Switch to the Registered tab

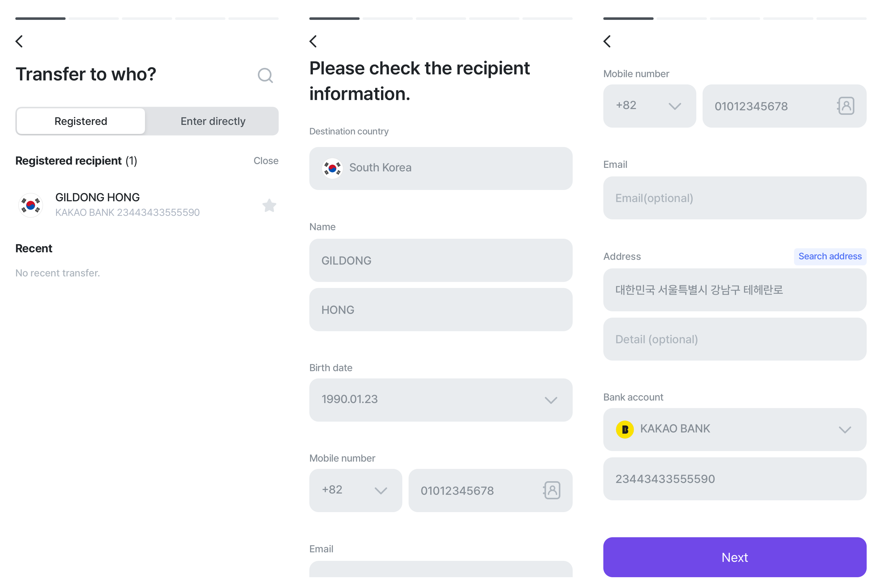[x=81, y=121]
